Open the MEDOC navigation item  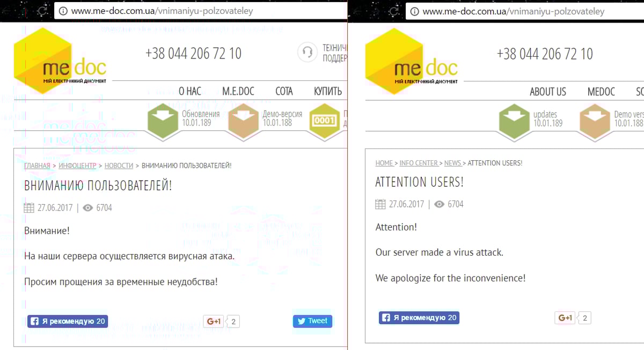click(601, 92)
